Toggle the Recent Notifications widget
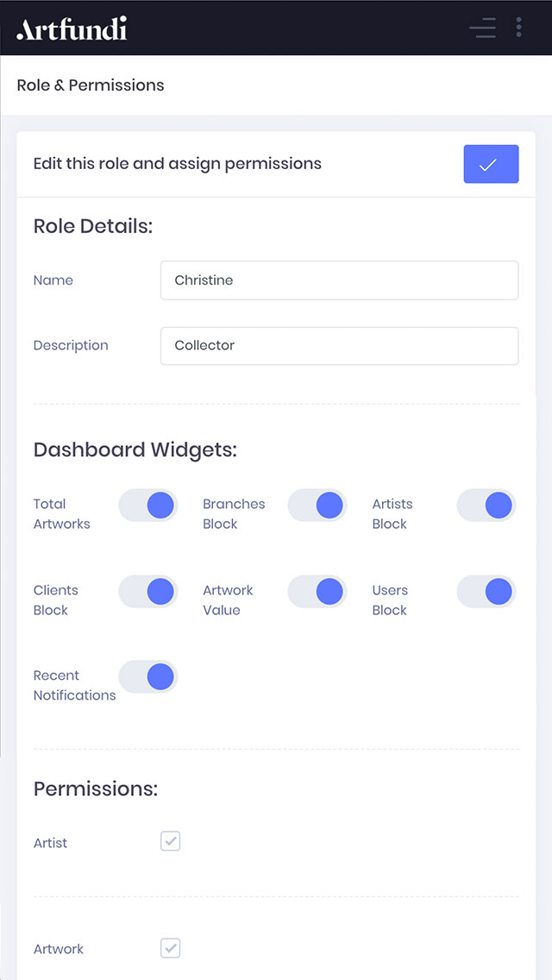The width and height of the screenshot is (552, 980). (x=147, y=677)
